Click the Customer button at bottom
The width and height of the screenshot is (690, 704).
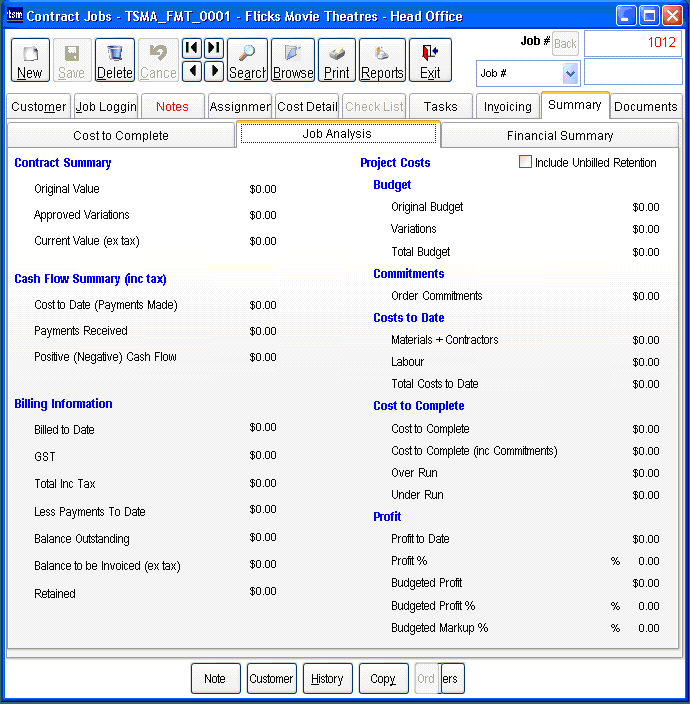point(271,679)
